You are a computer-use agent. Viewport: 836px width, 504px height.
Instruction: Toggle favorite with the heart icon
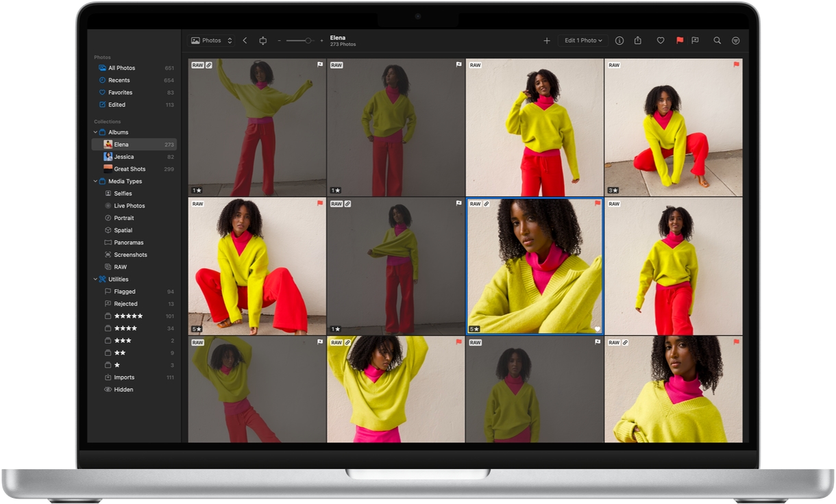(661, 40)
